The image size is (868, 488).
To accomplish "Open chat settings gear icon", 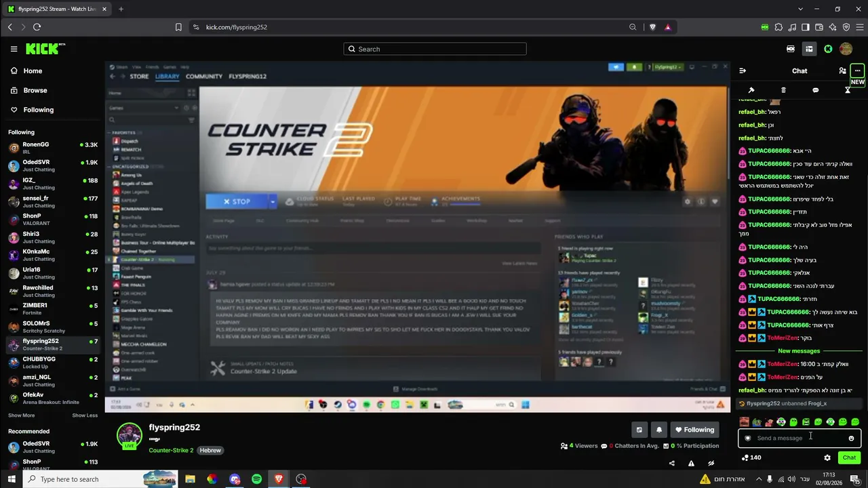I will click(x=827, y=457).
